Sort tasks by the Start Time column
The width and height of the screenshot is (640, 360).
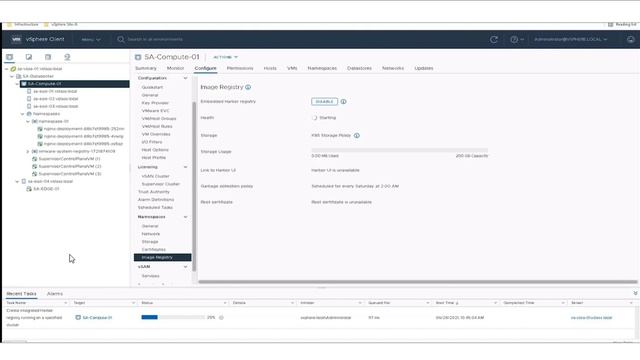click(x=448, y=303)
